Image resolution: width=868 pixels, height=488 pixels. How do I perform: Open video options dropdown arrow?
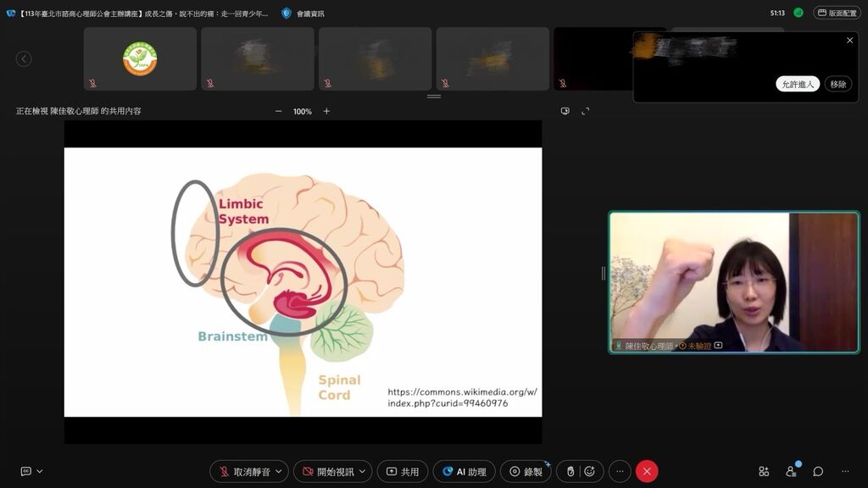tap(363, 471)
